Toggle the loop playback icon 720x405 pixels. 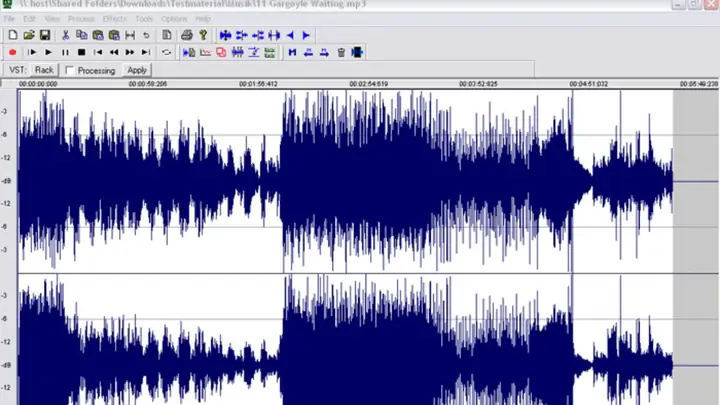[166, 52]
